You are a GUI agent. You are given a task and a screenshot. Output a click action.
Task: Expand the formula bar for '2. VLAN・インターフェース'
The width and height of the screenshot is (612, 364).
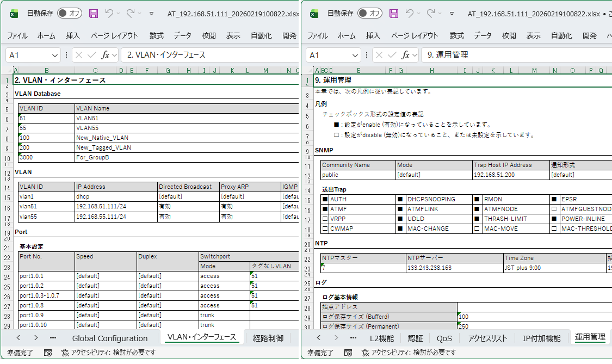click(x=294, y=55)
